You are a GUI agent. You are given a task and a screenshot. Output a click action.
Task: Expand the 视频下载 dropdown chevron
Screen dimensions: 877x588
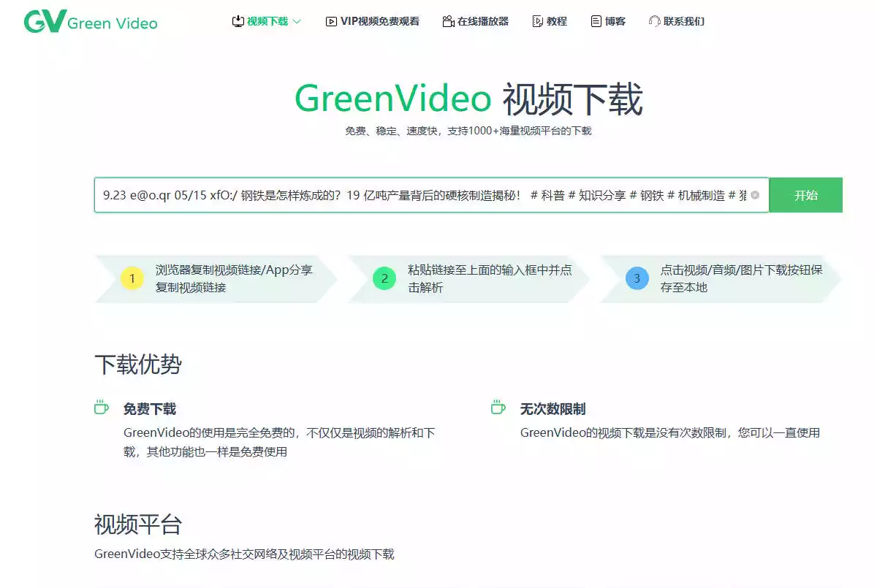click(x=297, y=22)
